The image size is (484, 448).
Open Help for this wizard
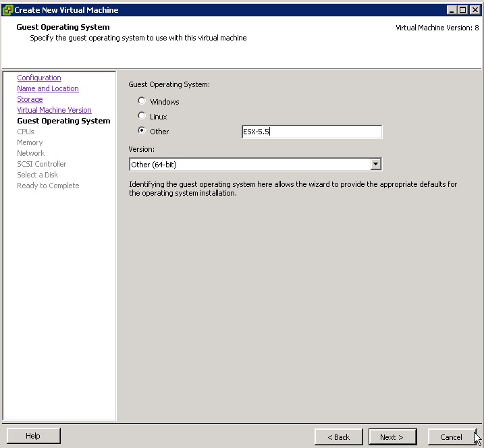coord(33,437)
